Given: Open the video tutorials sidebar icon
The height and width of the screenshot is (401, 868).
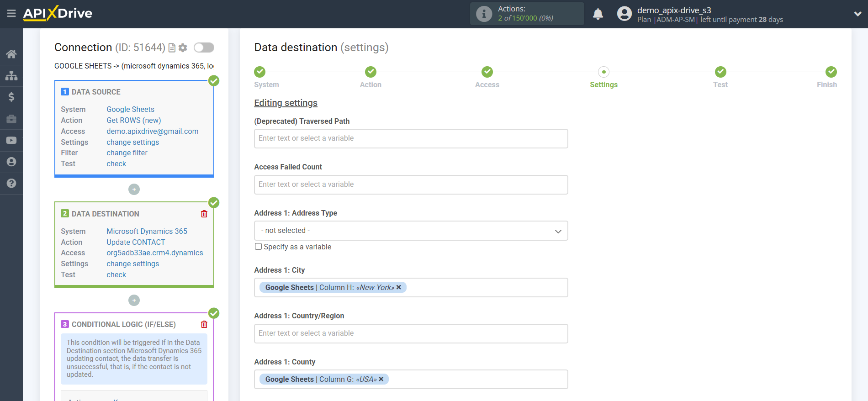Looking at the screenshot, I should click(11, 140).
